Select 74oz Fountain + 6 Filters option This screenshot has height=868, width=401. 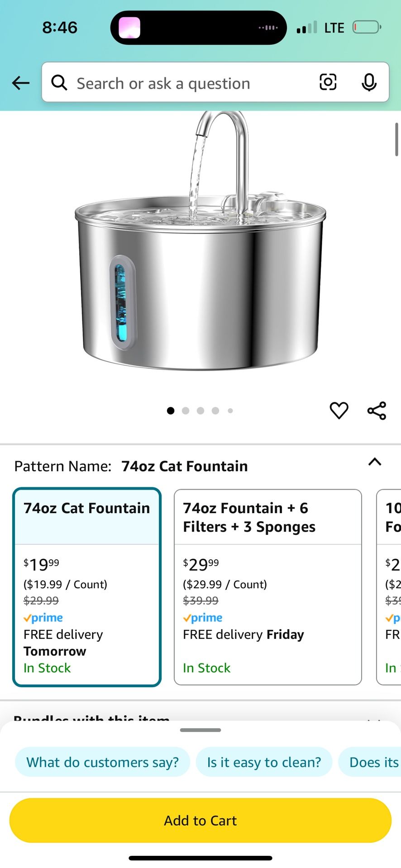[x=267, y=587]
